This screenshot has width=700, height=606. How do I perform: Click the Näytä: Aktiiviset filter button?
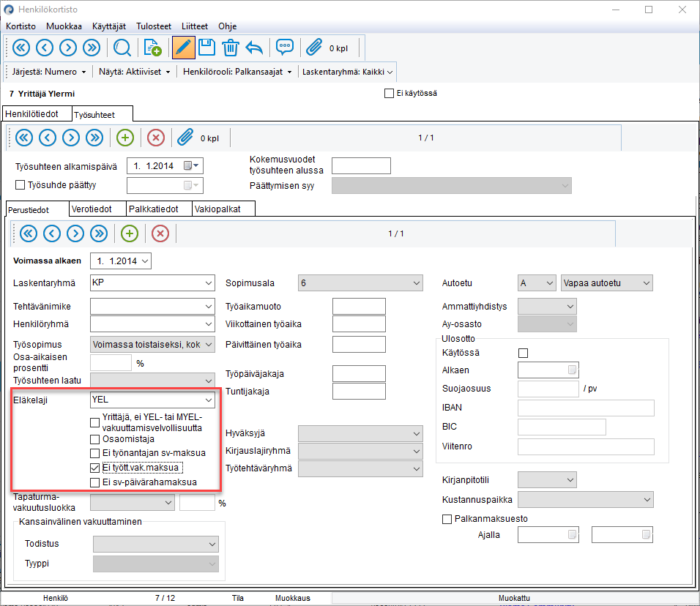pos(138,72)
